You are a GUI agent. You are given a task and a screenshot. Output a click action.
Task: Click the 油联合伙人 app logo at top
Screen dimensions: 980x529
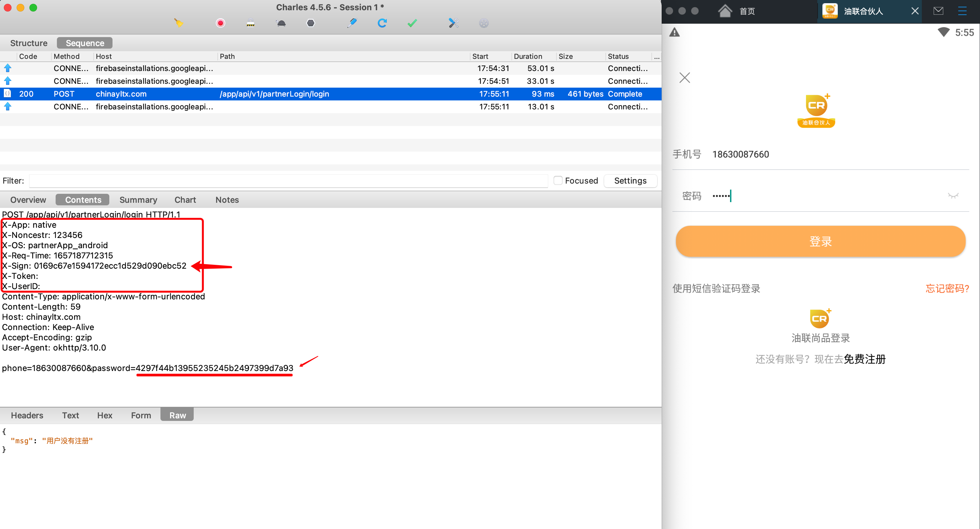click(816, 110)
